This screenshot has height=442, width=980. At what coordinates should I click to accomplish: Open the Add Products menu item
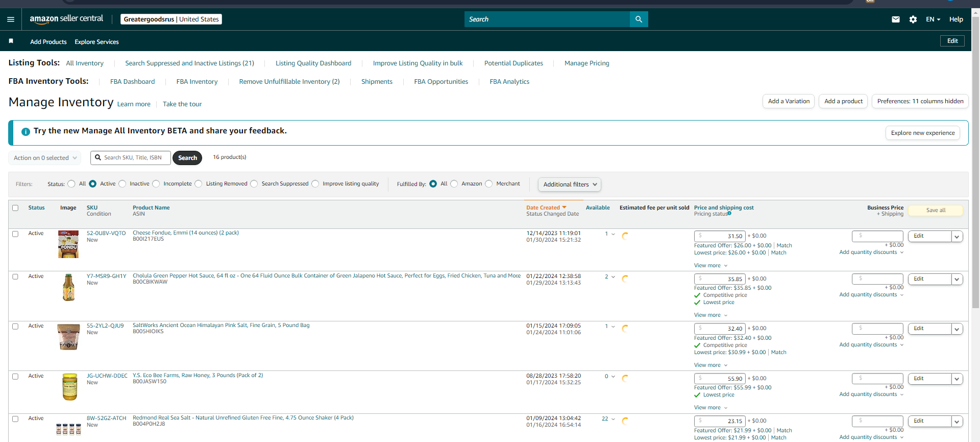click(x=48, y=42)
